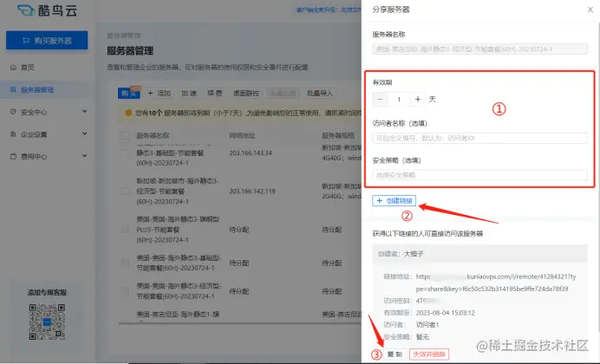Expand the 费用中心 chevron

(x=85, y=156)
